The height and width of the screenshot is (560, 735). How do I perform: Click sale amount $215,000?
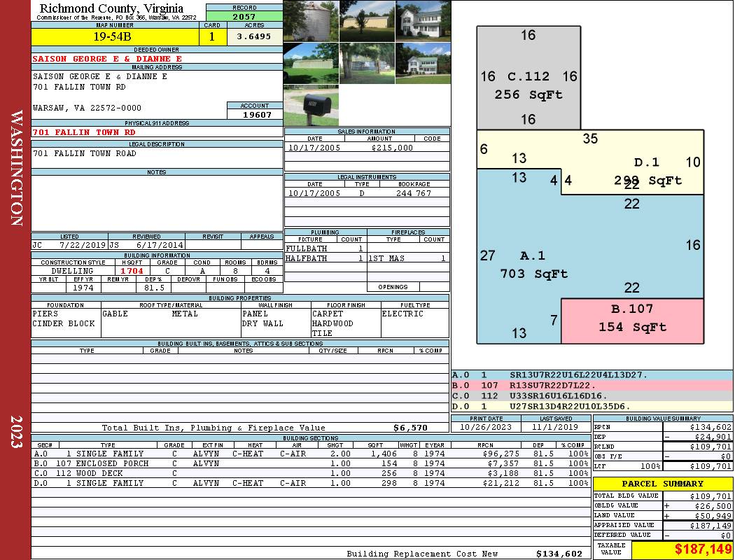392,148
